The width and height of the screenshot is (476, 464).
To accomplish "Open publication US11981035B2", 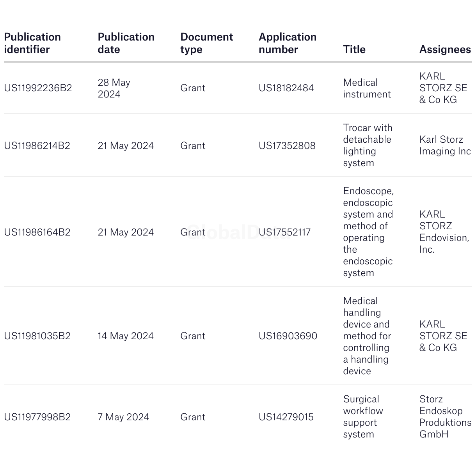I will [37, 336].
